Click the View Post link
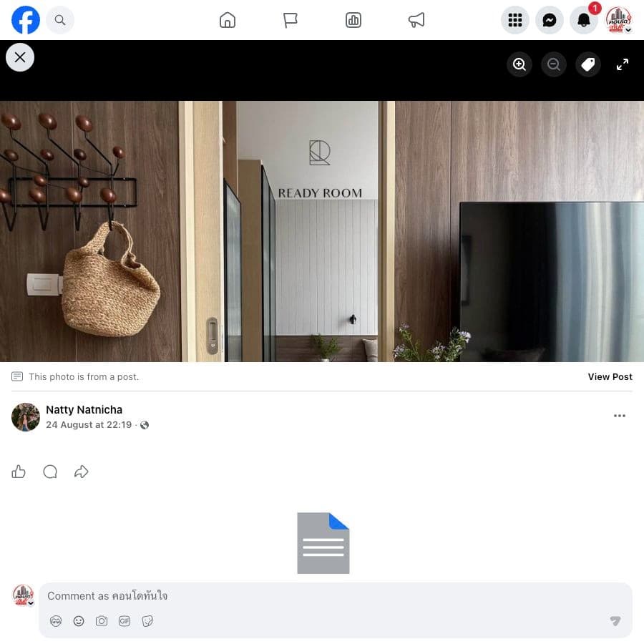The image size is (644, 644). point(610,376)
